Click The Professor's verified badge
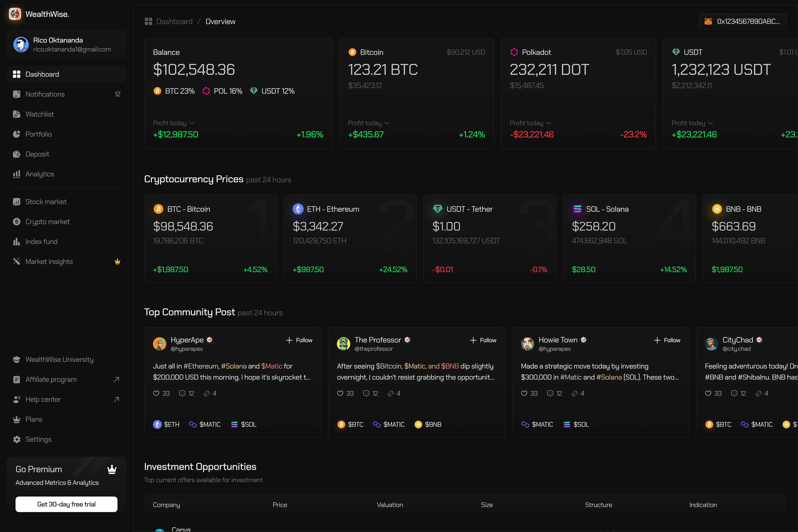 [407, 340]
